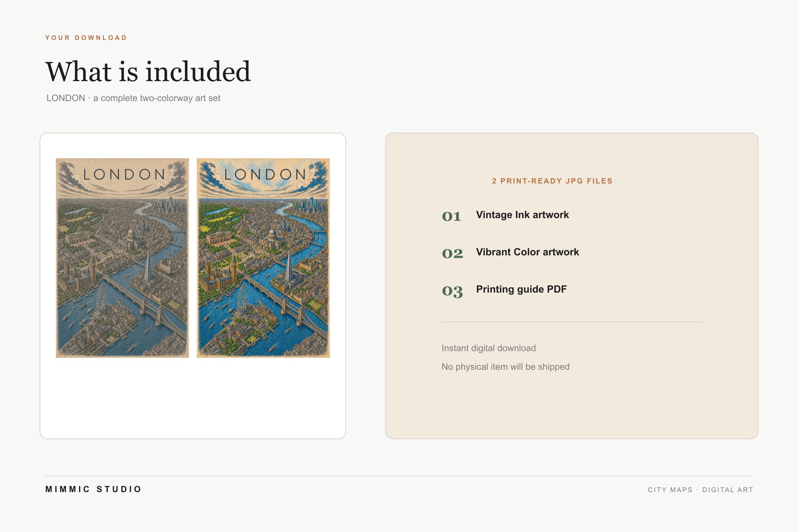Click the Vintage Ink artwork label
The height and width of the screenshot is (532, 798).
tap(522, 215)
